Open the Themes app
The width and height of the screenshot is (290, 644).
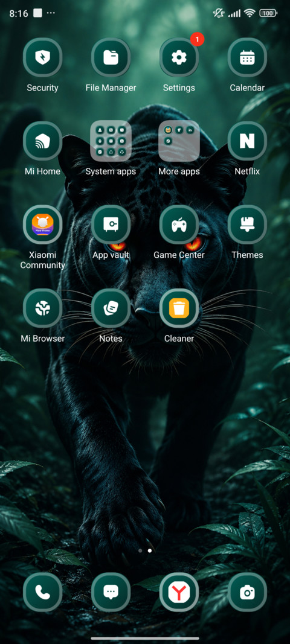pyautogui.click(x=247, y=225)
